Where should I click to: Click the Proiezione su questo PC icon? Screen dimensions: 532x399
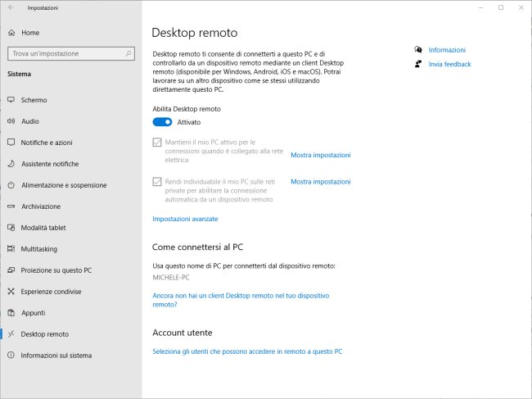[11, 270]
